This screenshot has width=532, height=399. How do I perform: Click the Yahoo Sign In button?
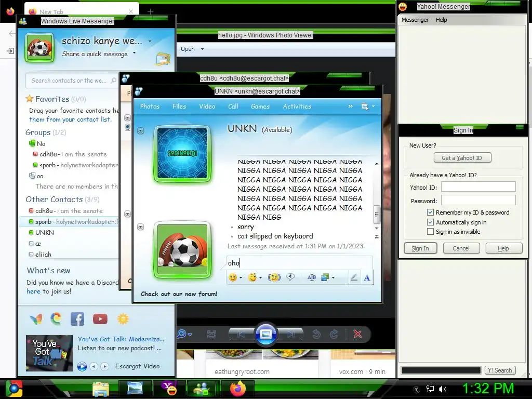(x=420, y=248)
